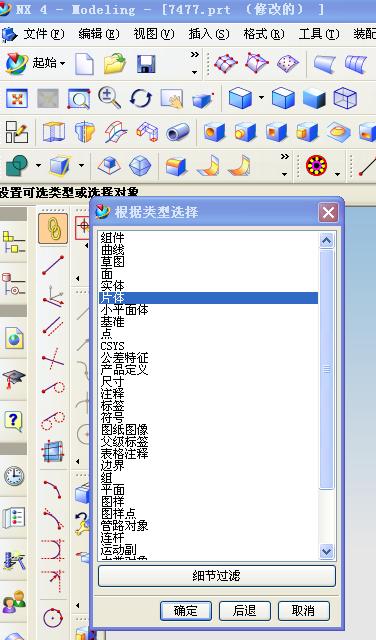
Task: Open the 插入(S) menu
Action: click(209, 34)
